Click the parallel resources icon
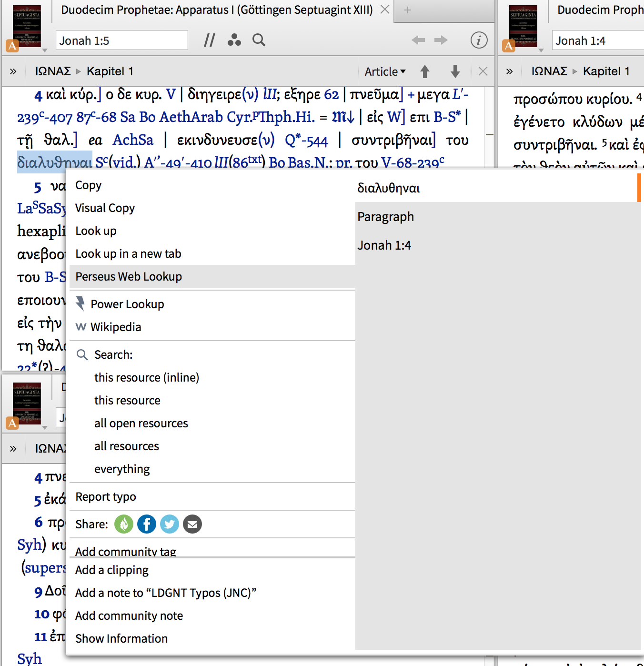The width and height of the screenshot is (644, 666). [x=209, y=40]
